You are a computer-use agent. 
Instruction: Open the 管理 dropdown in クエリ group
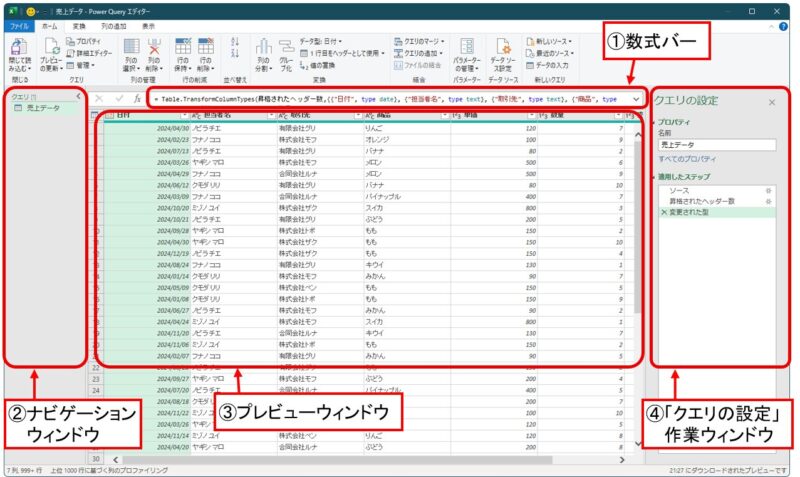[x=81, y=65]
